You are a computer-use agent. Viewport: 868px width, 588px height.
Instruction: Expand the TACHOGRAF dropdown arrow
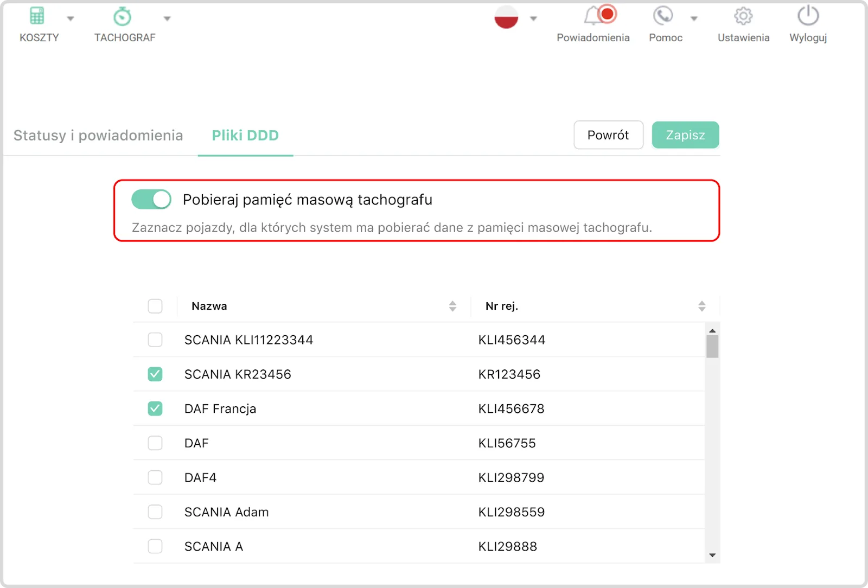(167, 18)
